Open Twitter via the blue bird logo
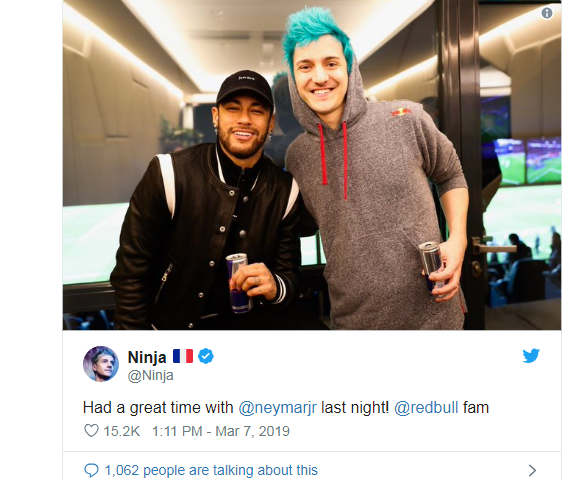 [531, 356]
